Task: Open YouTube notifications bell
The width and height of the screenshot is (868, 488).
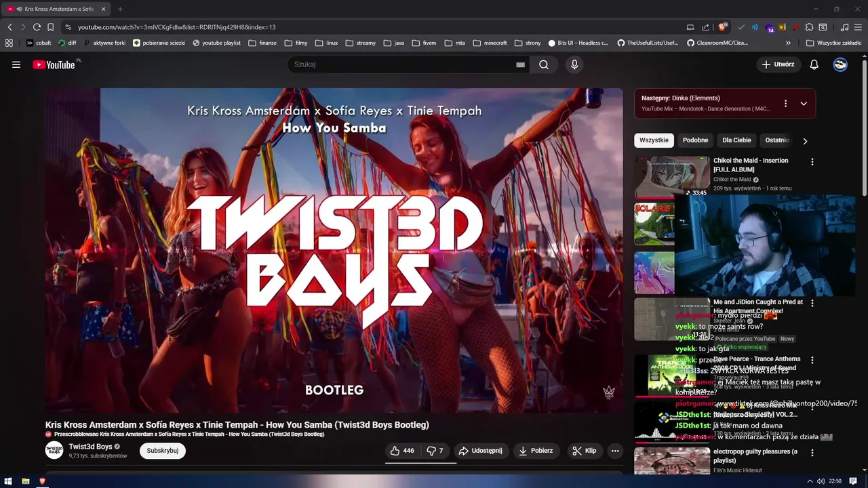Action: click(x=814, y=64)
